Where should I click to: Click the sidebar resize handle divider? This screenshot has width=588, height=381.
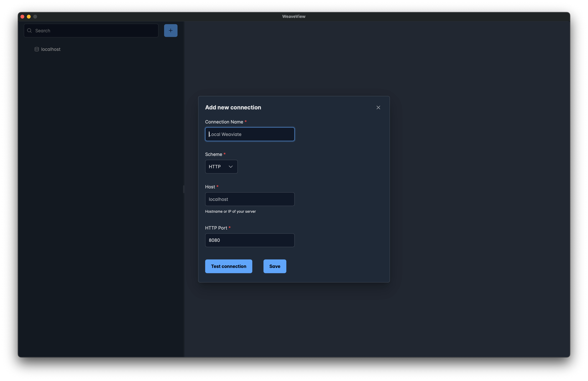click(184, 189)
